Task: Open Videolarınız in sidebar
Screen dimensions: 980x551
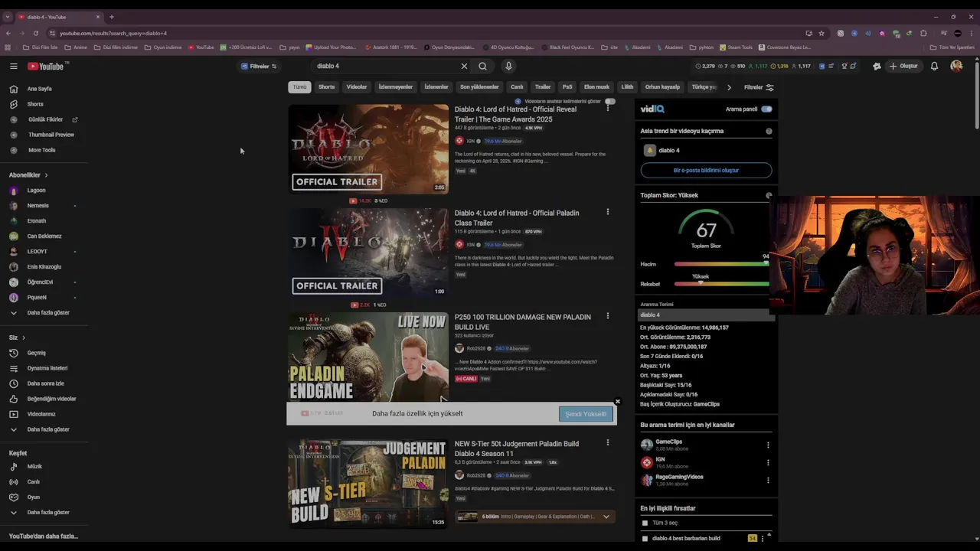Action: pos(41,414)
